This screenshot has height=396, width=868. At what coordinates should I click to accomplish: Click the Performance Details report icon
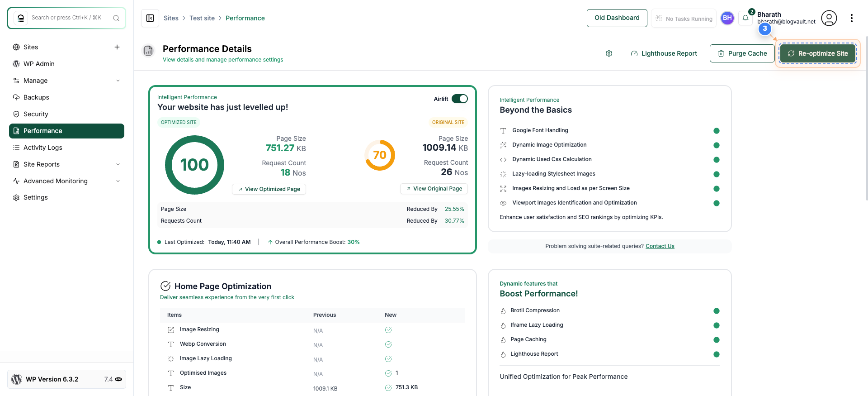coord(148,51)
